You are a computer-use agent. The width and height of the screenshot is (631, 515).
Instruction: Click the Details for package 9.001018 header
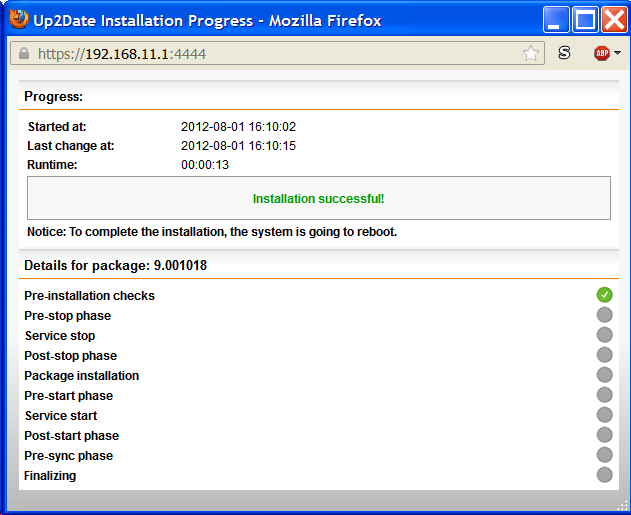[116, 266]
